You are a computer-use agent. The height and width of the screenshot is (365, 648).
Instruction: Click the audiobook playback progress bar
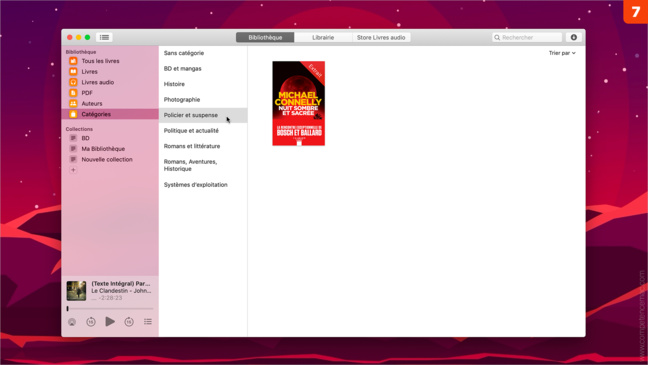[x=110, y=308]
